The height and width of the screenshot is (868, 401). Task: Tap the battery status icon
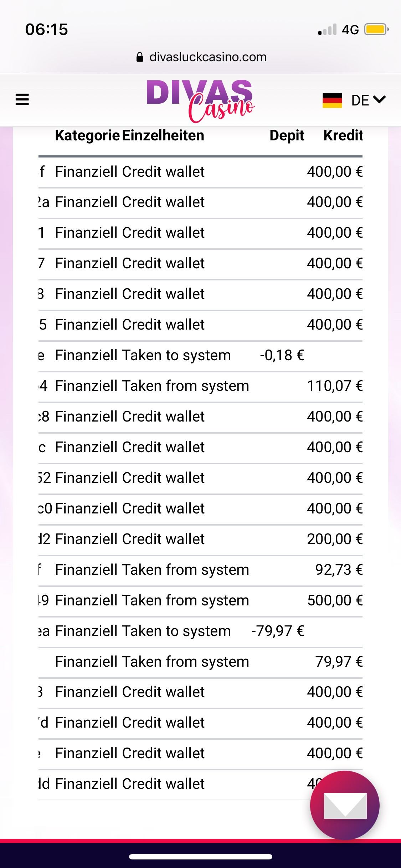pyautogui.click(x=376, y=29)
